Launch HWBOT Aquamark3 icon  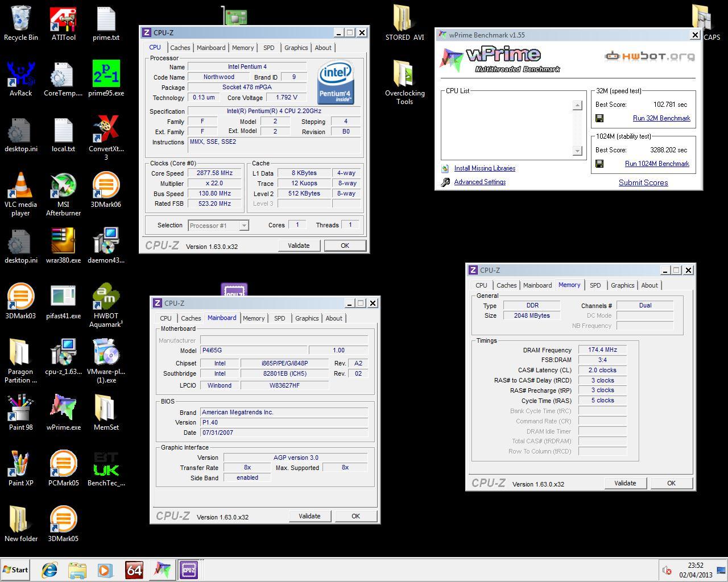point(106,305)
